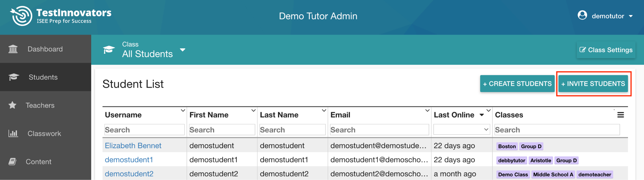Focus the Username search field
The width and height of the screenshot is (644, 180).
point(144,130)
